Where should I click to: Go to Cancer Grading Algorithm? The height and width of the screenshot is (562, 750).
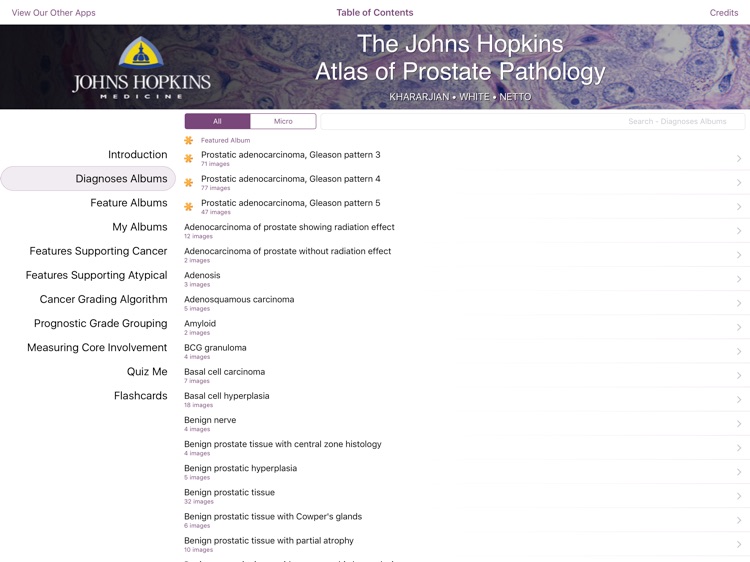point(103,300)
